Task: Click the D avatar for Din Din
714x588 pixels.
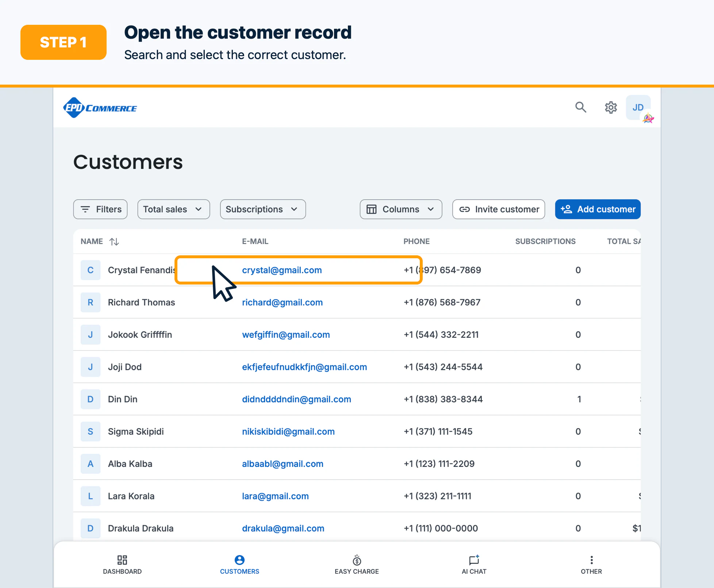Action: pyautogui.click(x=91, y=399)
